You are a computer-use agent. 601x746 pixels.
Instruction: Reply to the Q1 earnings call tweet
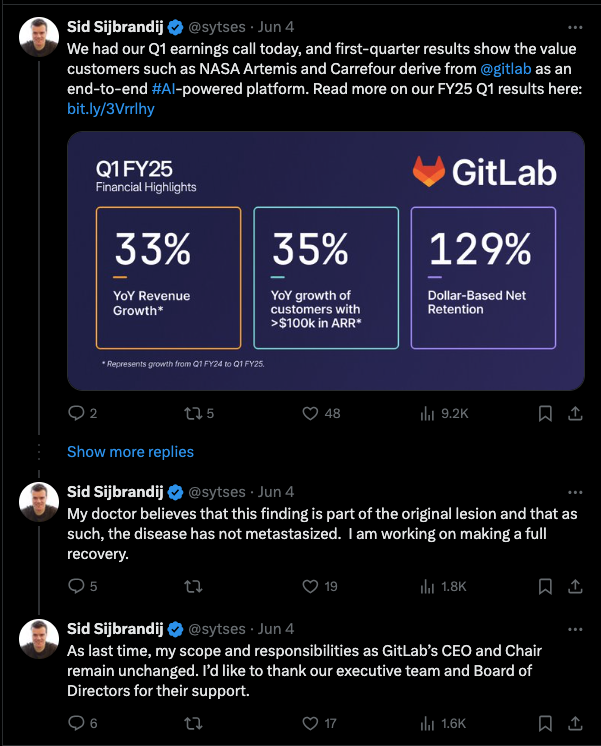coord(82,413)
